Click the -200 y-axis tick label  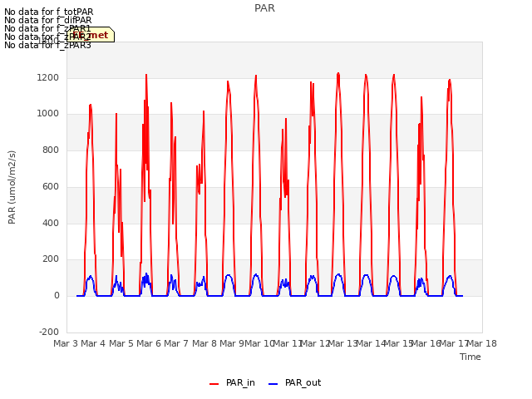point(49,332)
